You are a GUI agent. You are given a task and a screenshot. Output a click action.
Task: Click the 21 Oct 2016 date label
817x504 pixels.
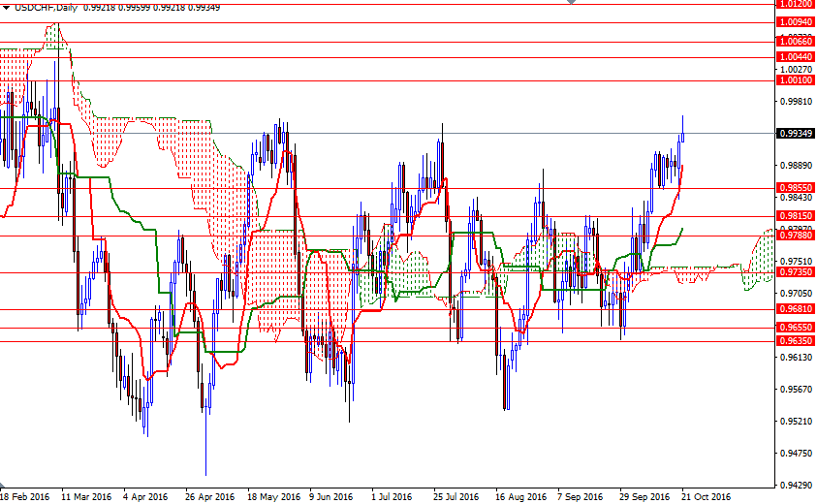point(706,496)
